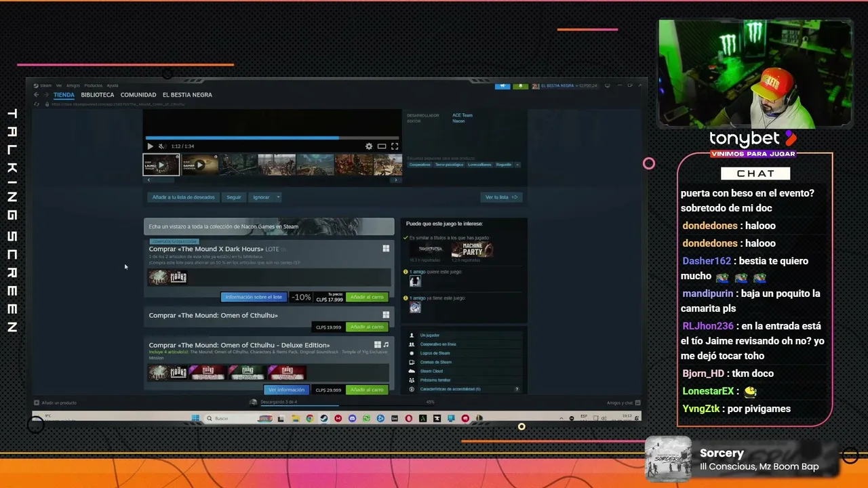Viewport: 868px width, 488px height.
Task: Open Google Chrome from the taskbar
Action: 309,418
